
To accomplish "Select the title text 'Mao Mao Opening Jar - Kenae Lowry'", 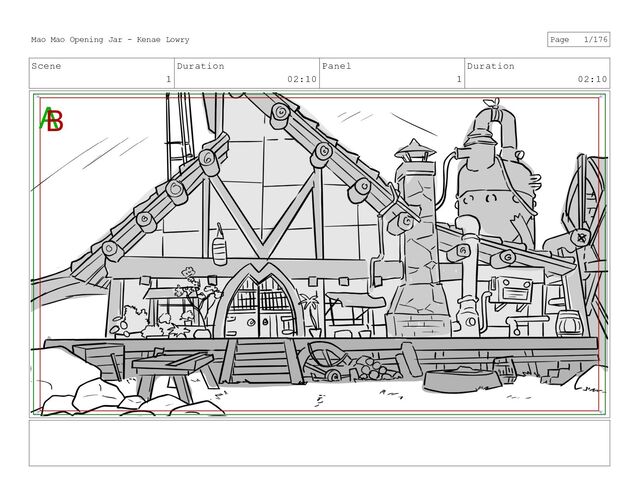I will 110,40.
